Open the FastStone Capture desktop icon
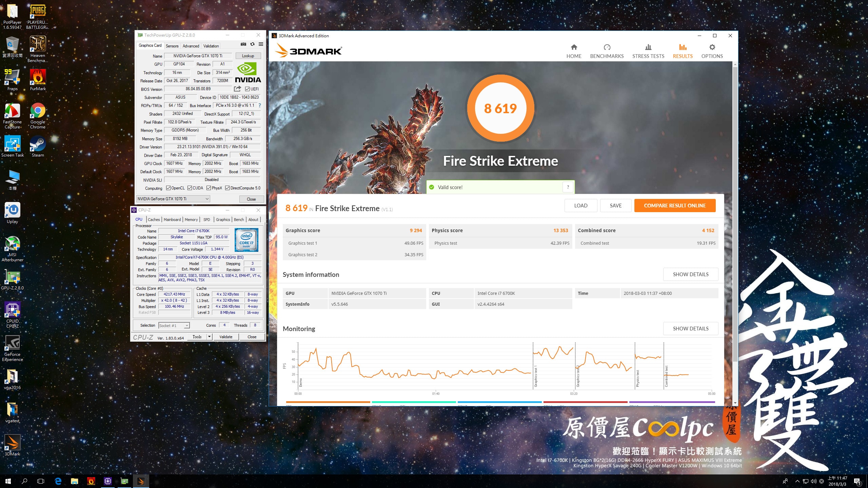The image size is (868, 488). point(13,116)
